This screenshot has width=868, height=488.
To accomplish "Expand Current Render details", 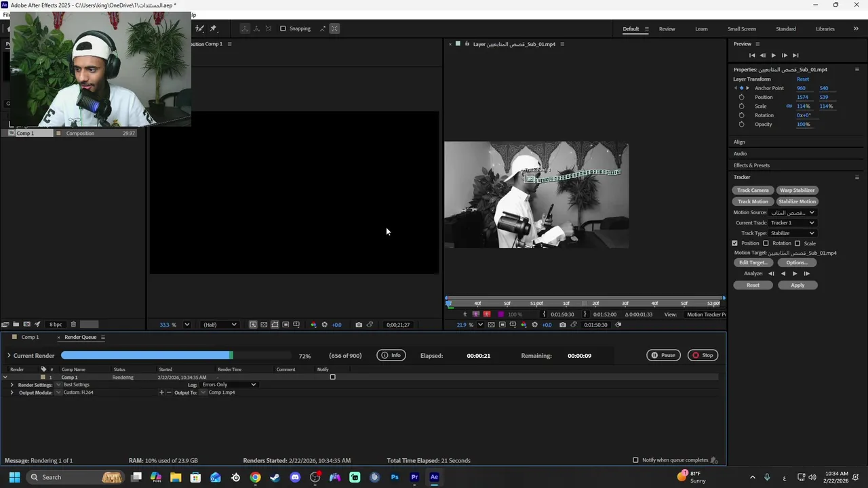I will 9,355.
